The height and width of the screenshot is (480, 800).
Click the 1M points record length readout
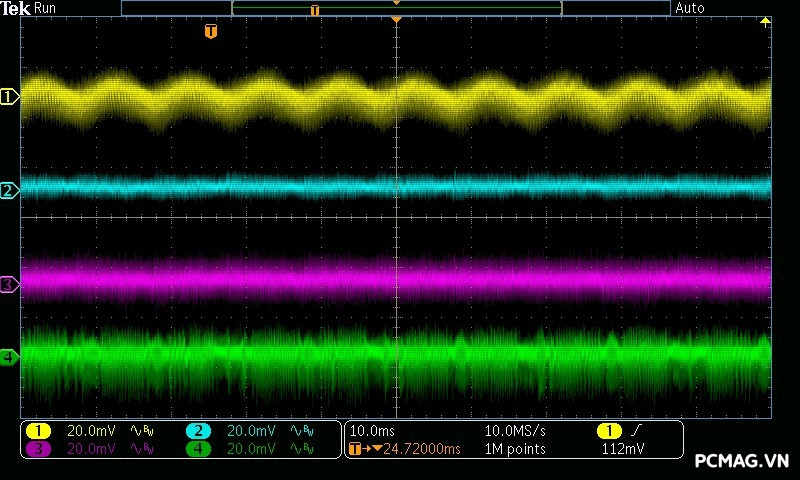click(x=515, y=449)
